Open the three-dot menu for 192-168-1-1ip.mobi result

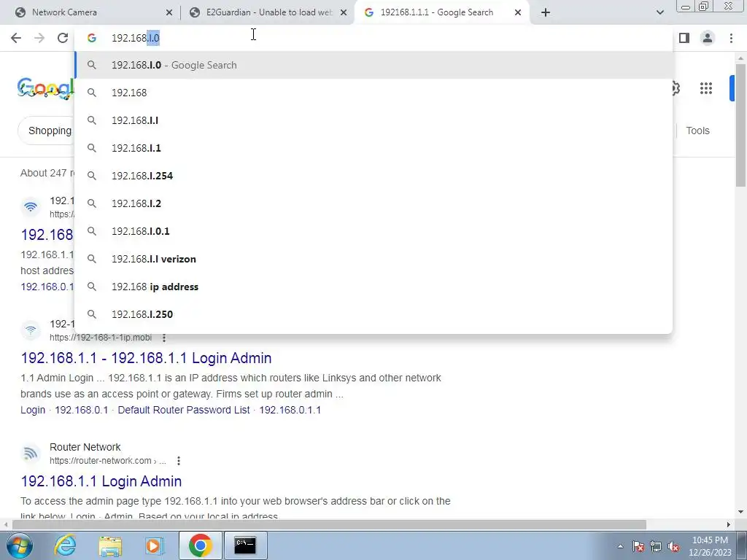tap(164, 338)
